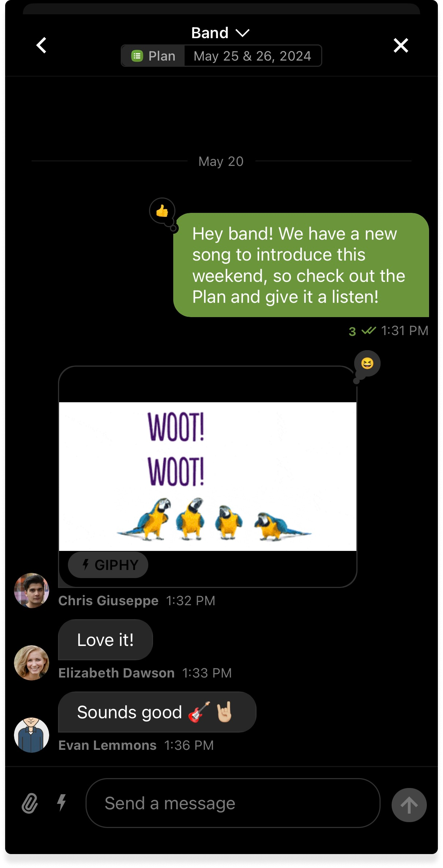The height and width of the screenshot is (868, 443).
Task: Go back with the left chevron arrow
Action: (41, 46)
